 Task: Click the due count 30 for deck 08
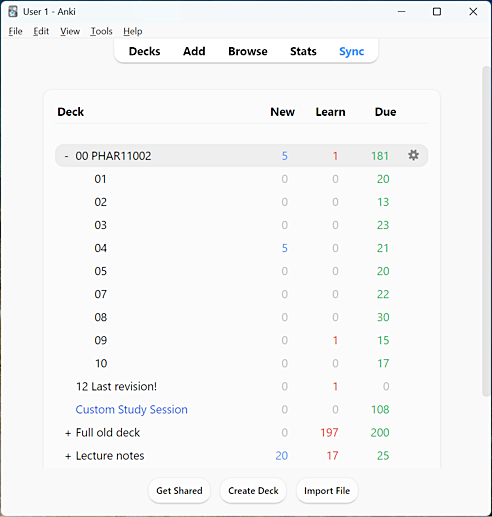[x=383, y=317]
